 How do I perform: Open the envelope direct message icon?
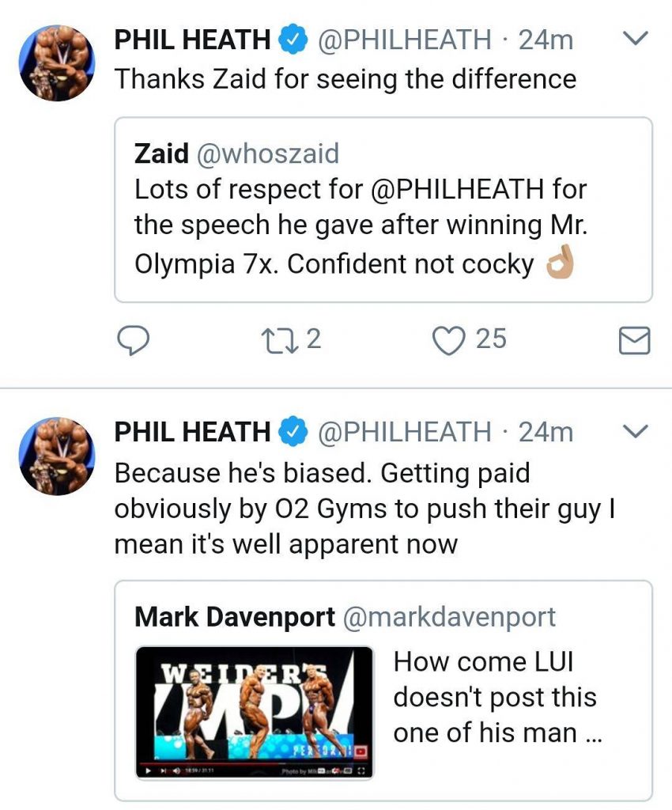(632, 341)
